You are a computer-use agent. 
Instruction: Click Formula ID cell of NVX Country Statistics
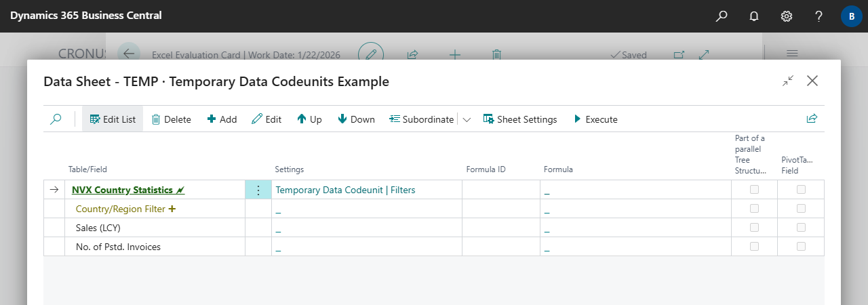click(501, 190)
